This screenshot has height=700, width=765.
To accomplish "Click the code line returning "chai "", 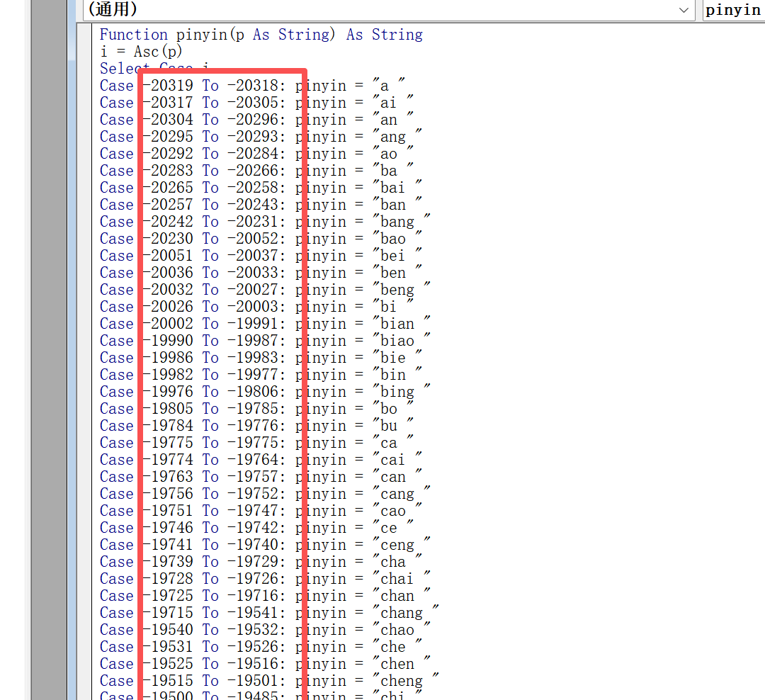I will [265, 579].
